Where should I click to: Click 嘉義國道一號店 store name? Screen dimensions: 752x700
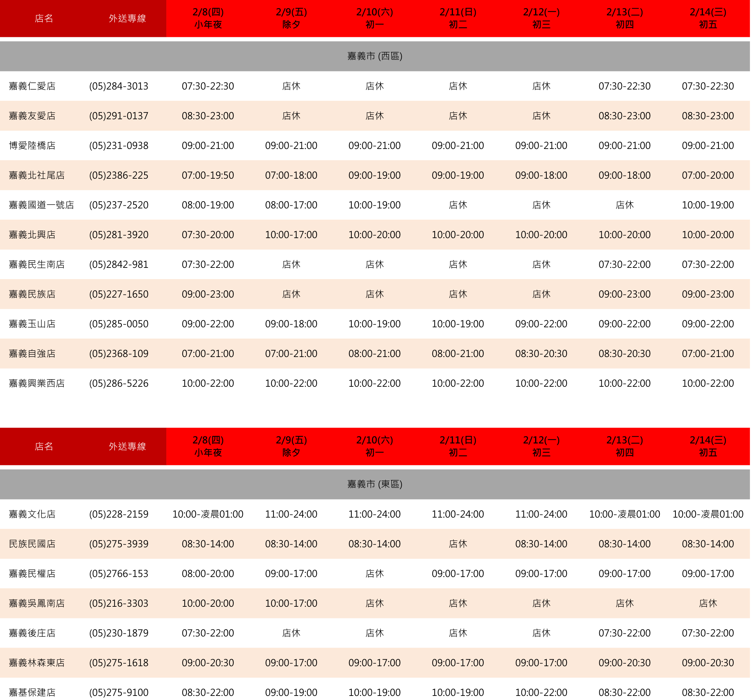click(42, 205)
